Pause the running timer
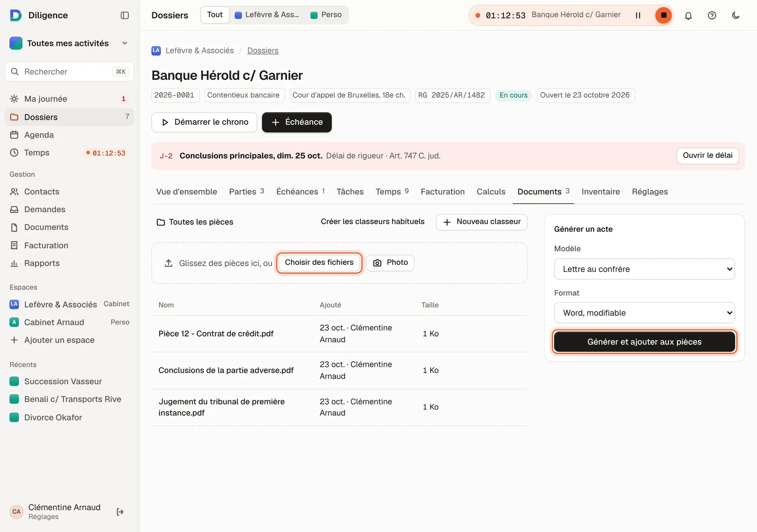This screenshot has height=532, width=757. coord(638,16)
